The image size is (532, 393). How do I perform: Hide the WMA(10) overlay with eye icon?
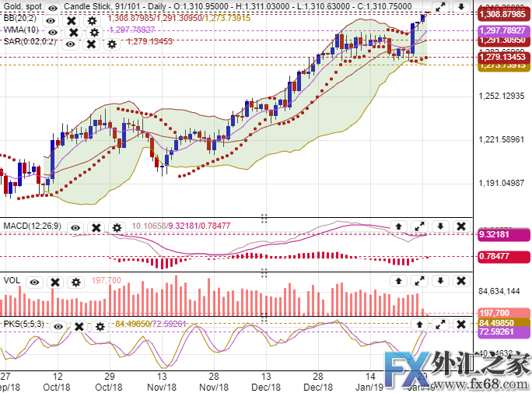(51, 33)
